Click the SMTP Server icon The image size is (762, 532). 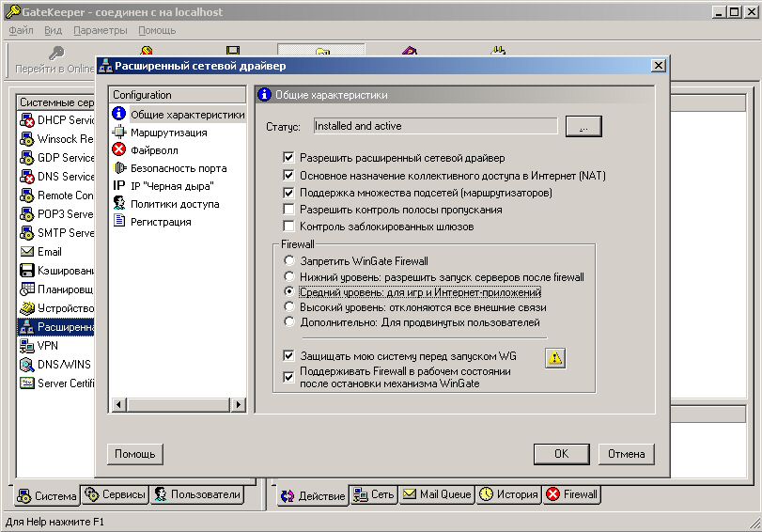point(27,233)
